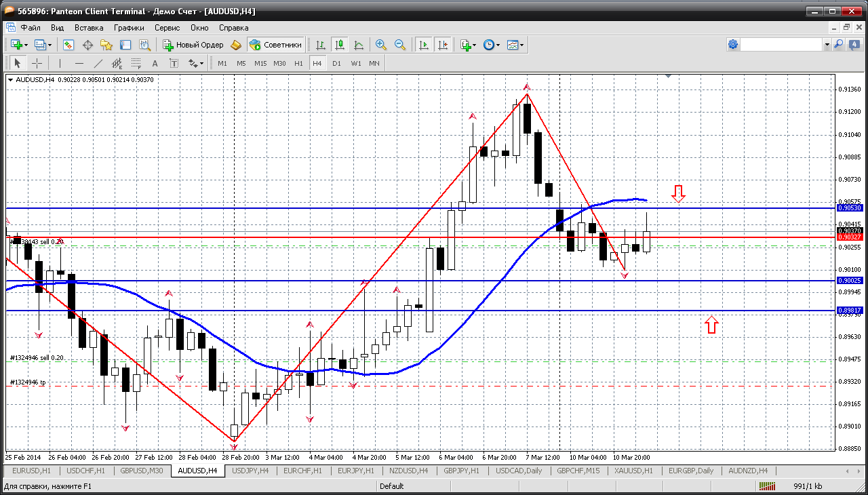
Task: Set timeframe to D1
Action: point(336,63)
